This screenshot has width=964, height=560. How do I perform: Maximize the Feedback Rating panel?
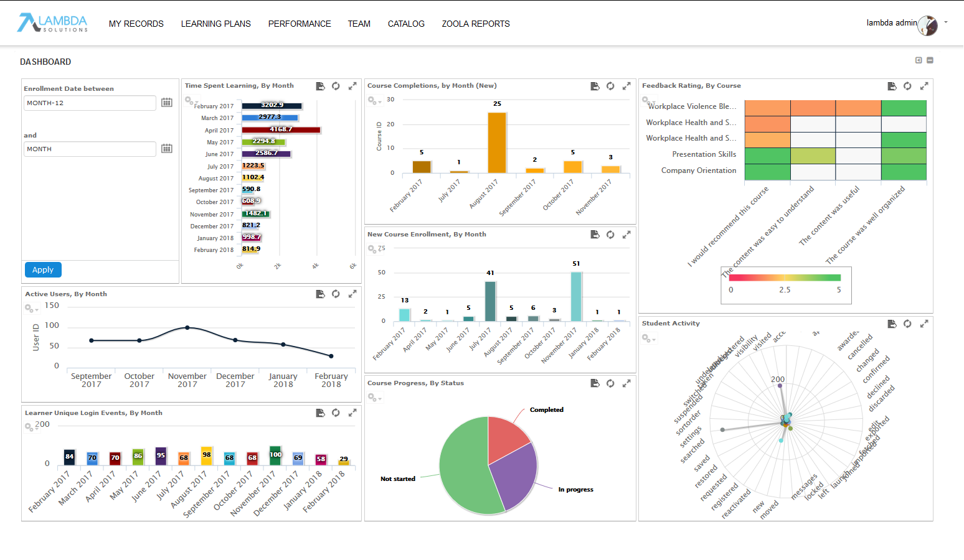925,86
